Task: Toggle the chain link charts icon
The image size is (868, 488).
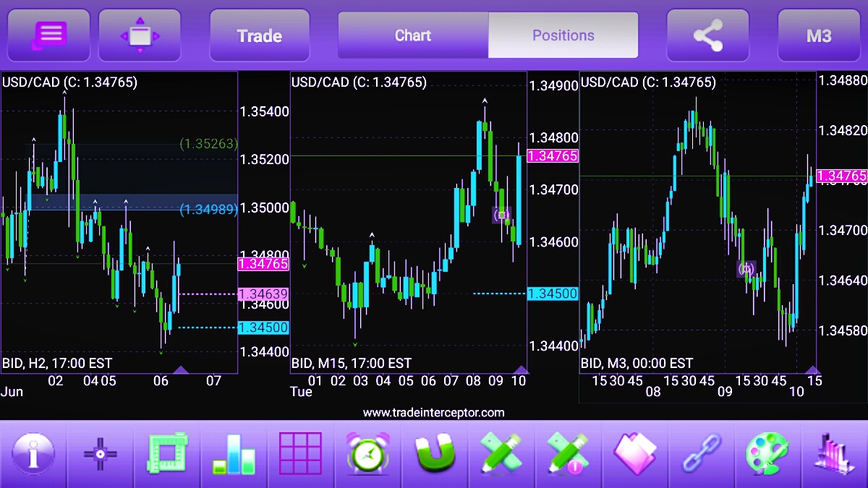Action: click(702, 454)
